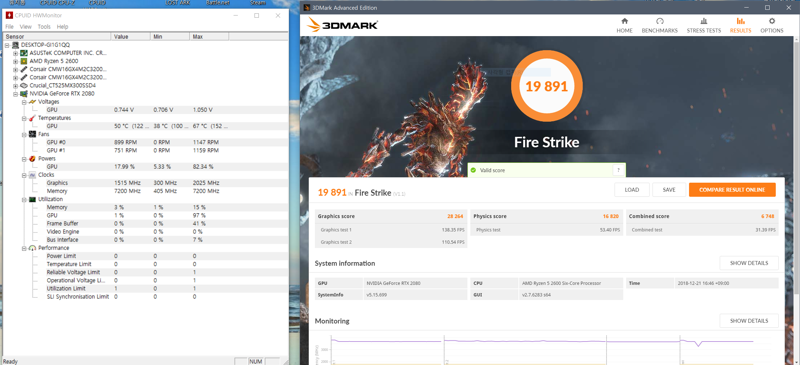Click the NVIDIA GeForce RTX 2080 GPU icon
Screen dimensions: 800x365
tap(24, 93)
